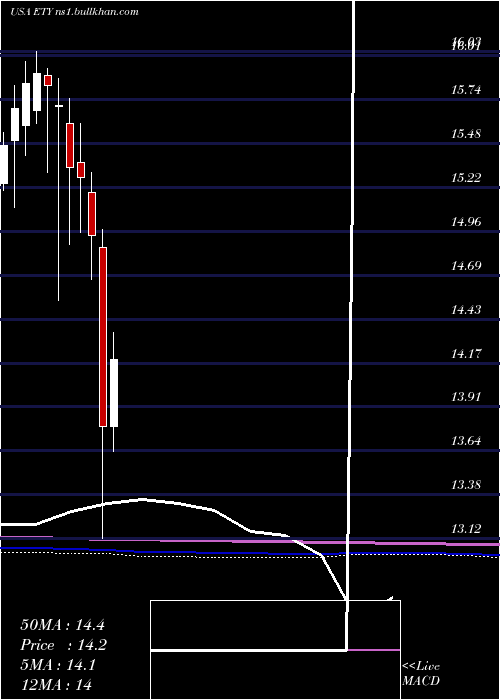Click the peak of the white moving average curve

142,499
